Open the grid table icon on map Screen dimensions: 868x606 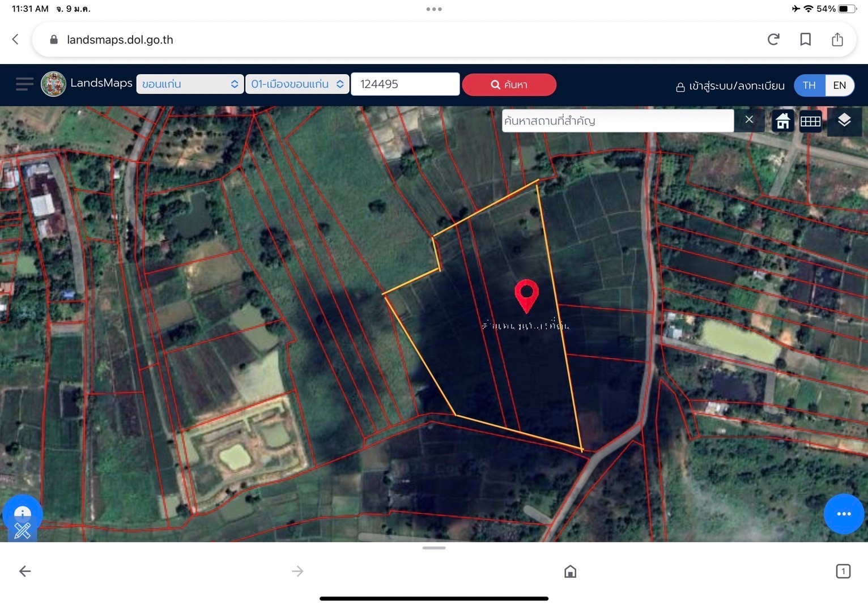(x=810, y=121)
